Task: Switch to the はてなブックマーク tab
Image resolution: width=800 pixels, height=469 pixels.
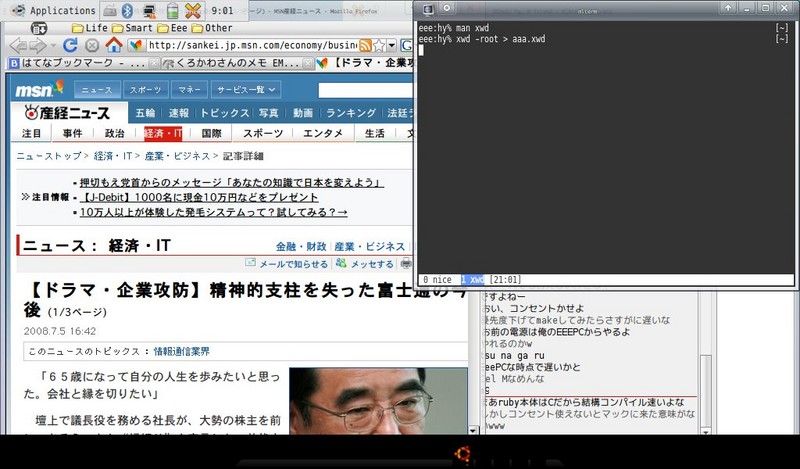Action: pyautogui.click(x=78, y=63)
